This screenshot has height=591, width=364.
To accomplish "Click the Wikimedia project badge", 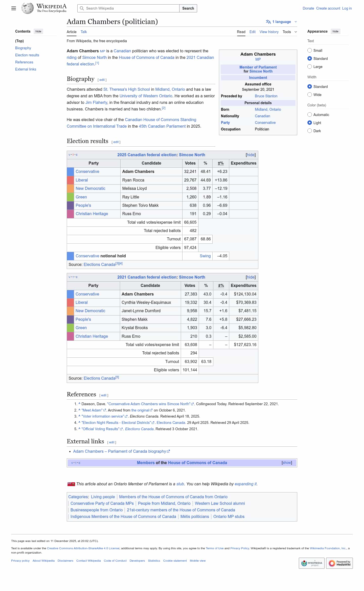I will (311, 563).
